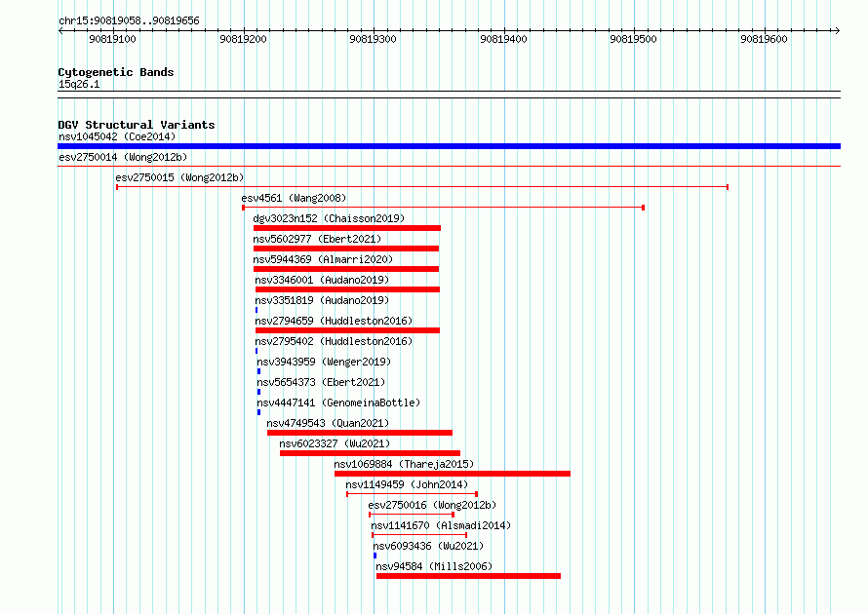Select the esv2750015 (Wong2012b) variant label
This screenshot has width=868, height=614.
(x=179, y=177)
